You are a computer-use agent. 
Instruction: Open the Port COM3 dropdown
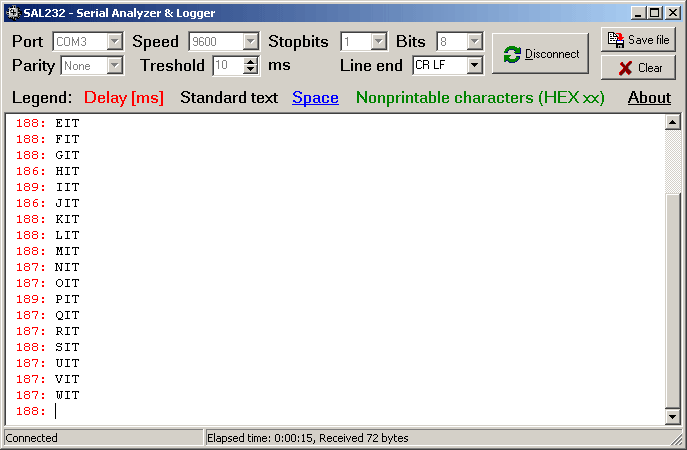(114, 42)
